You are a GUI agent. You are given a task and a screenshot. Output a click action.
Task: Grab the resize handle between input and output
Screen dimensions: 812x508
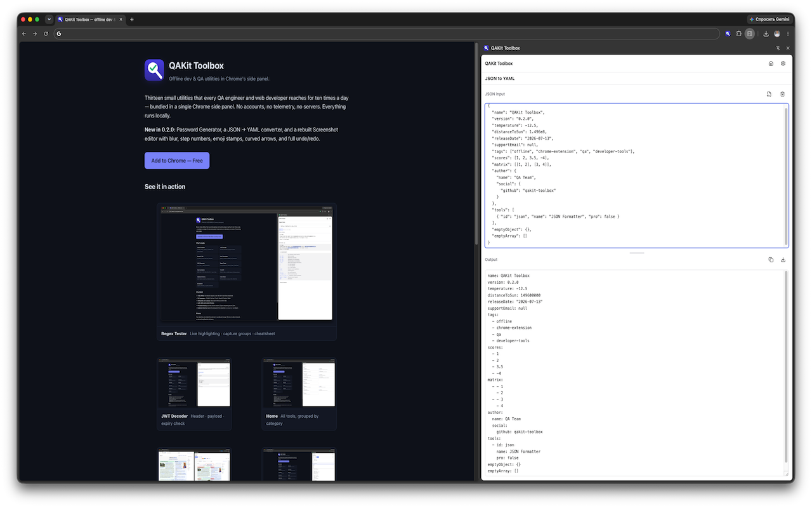point(636,253)
